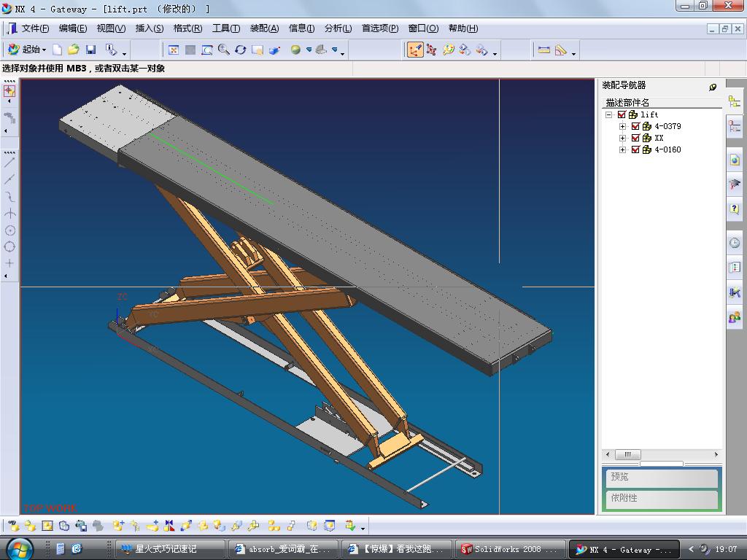The image size is (747, 560).
Task: Click the WCS dynamics icon with red nodes
Action: [432, 50]
